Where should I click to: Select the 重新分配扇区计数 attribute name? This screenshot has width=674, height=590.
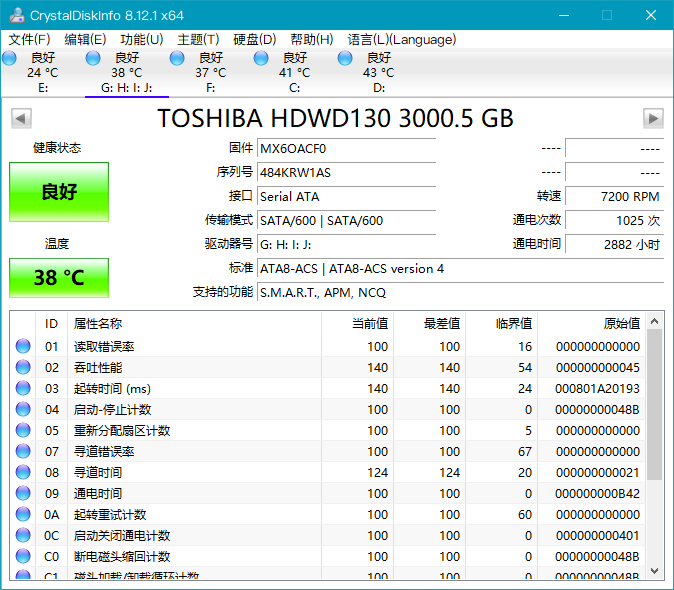122,431
